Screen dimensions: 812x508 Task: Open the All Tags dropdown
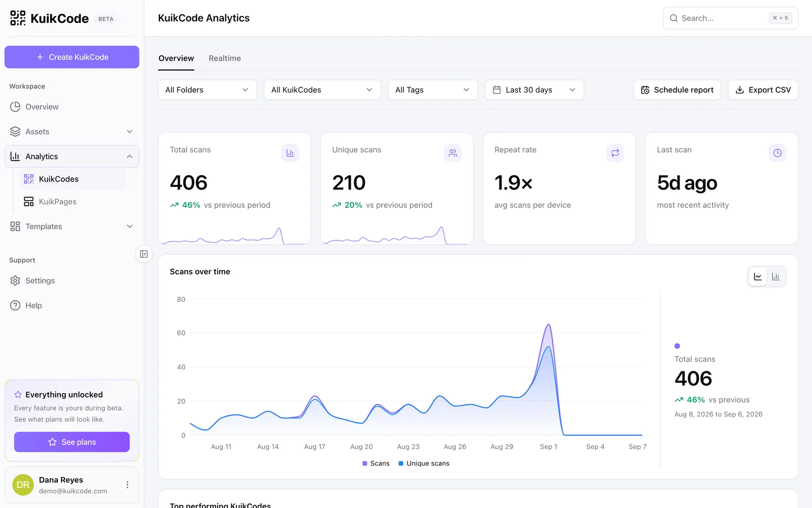pyautogui.click(x=433, y=90)
